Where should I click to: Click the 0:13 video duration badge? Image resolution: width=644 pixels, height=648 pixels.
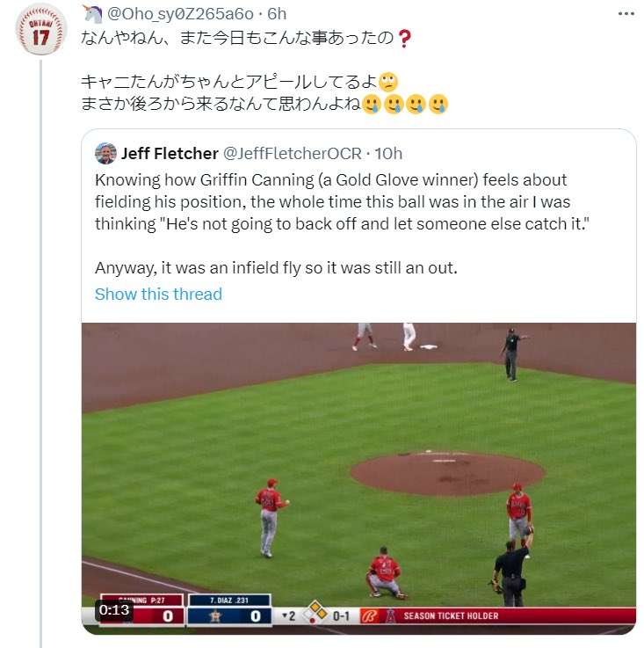114,610
